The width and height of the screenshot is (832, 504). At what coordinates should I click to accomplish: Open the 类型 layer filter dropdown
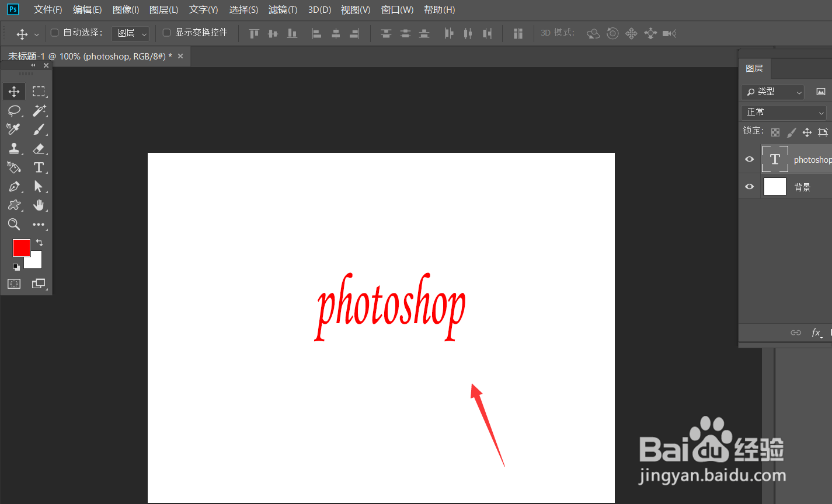pyautogui.click(x=772, y=92)
